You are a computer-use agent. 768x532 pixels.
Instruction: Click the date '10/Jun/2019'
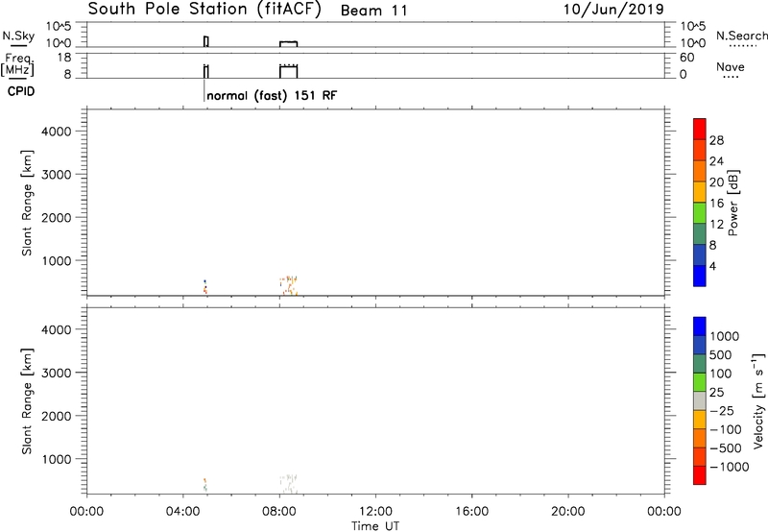613,10
